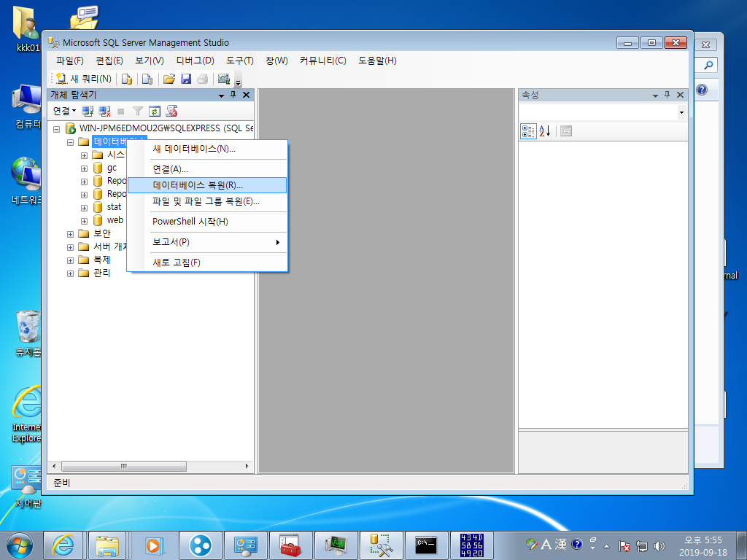Collapse the WIN-JPM6EDMOU2G\SQLEXPRESS server node
This screenshot has width=747, height=560.
coord(57,128)
